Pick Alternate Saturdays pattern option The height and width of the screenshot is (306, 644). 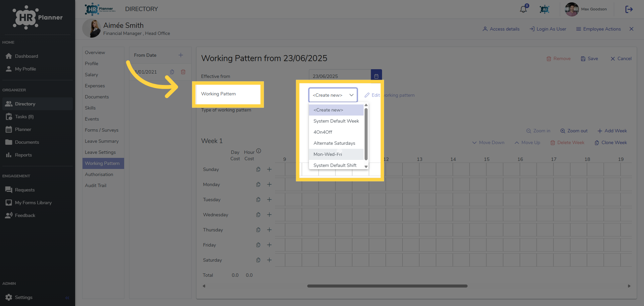pyautogui.click(x=336, y=143)
